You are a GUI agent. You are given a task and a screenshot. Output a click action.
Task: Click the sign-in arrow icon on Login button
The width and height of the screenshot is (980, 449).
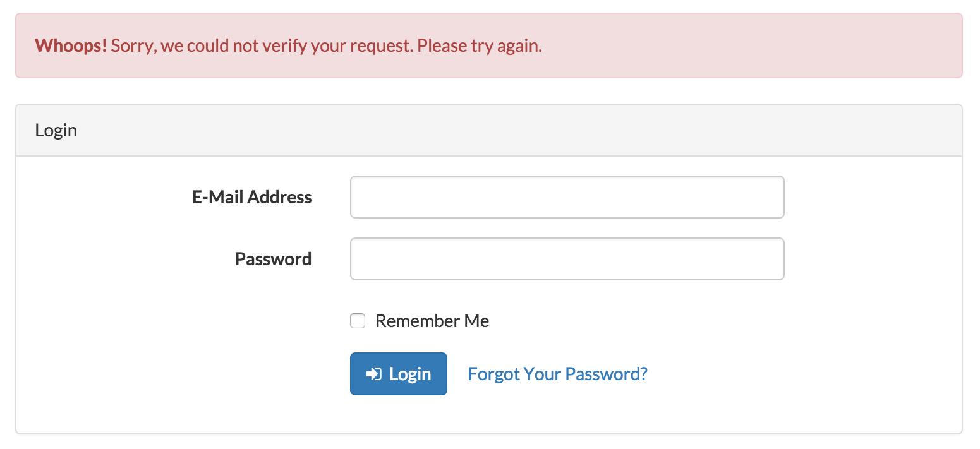tap(373, 374)
